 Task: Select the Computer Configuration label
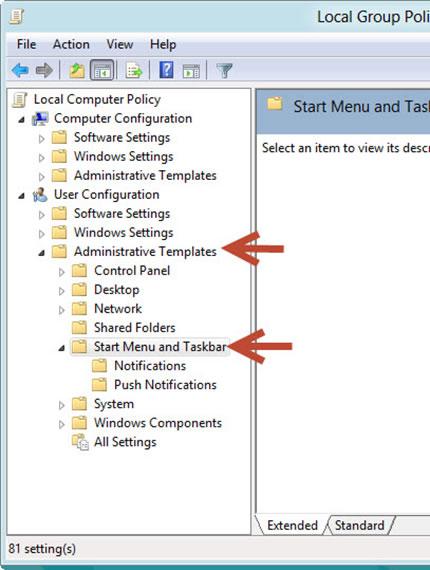click(123, 119)
